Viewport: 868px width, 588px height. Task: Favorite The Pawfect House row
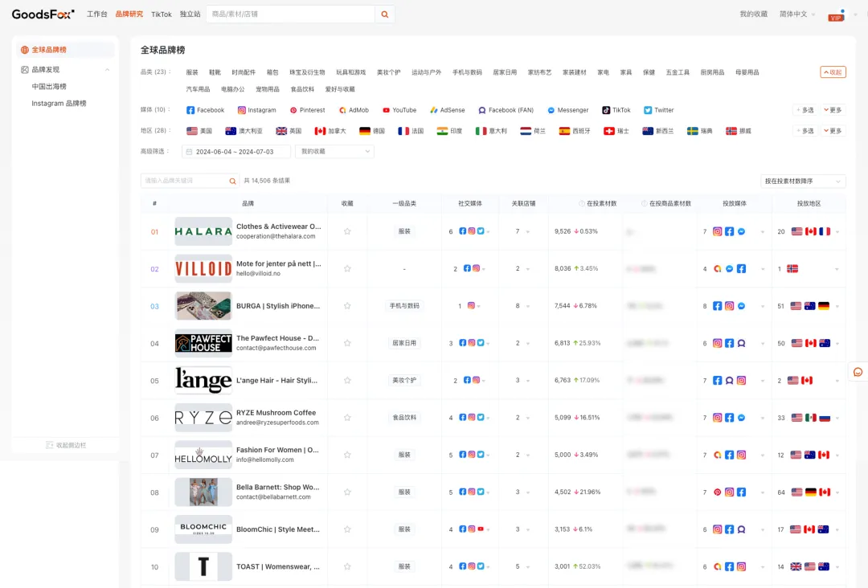click(347, 343)
